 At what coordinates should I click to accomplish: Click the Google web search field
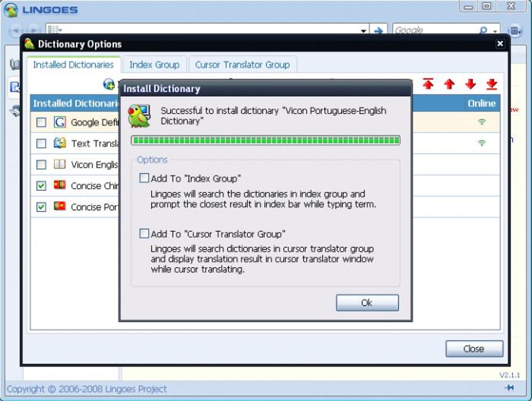pyautogui.click(x=436, y=30)
